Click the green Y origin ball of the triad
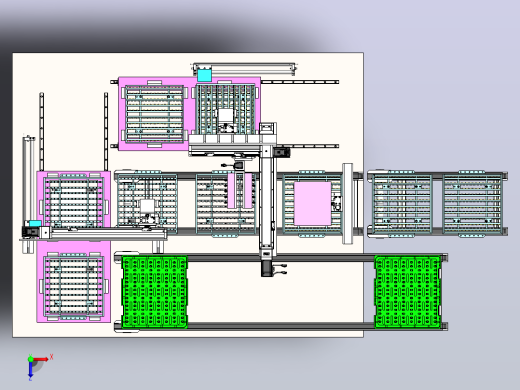 [x=31, y=359]
